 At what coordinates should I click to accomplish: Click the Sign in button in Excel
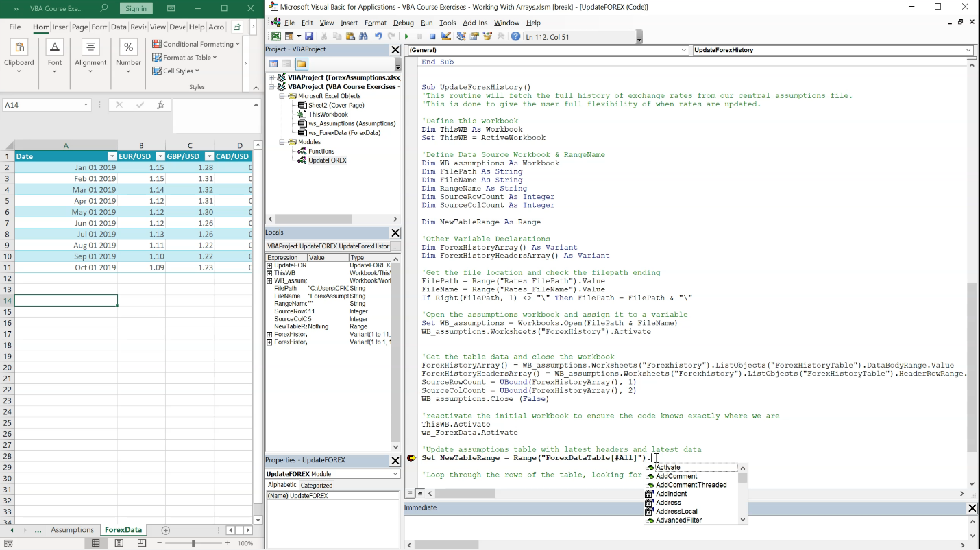pos(136,8)
